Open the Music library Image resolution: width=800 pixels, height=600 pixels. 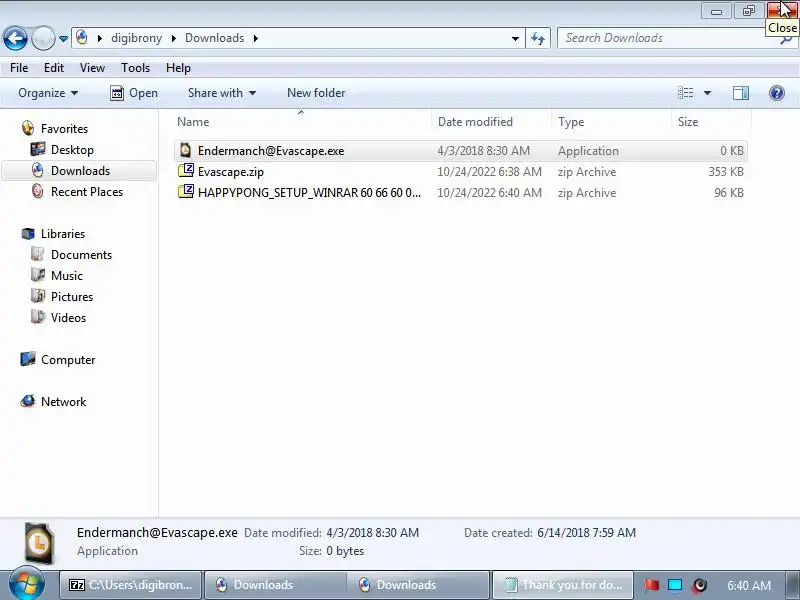coord(66,276)
